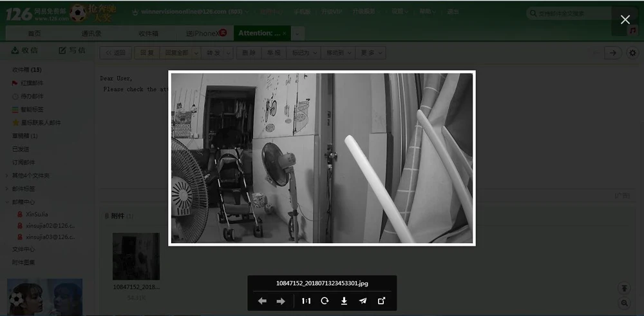Click the 升级VIP link
The width and height of the screenshot is (644, 316).
[x=332, y=12]
